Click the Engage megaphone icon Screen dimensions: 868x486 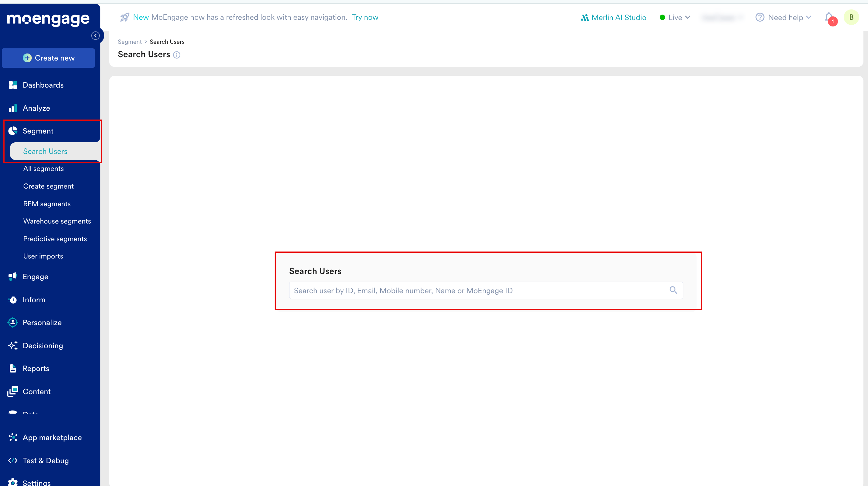13,276
